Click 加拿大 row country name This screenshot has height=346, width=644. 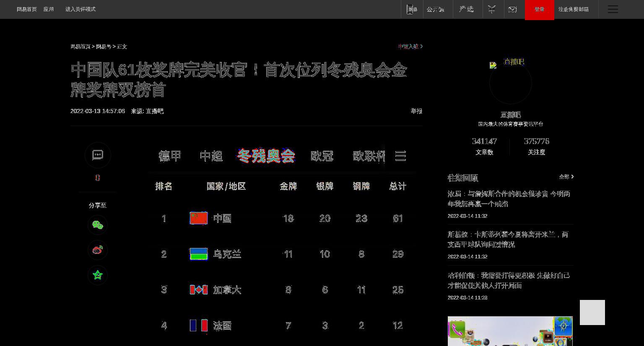point(227,290)
